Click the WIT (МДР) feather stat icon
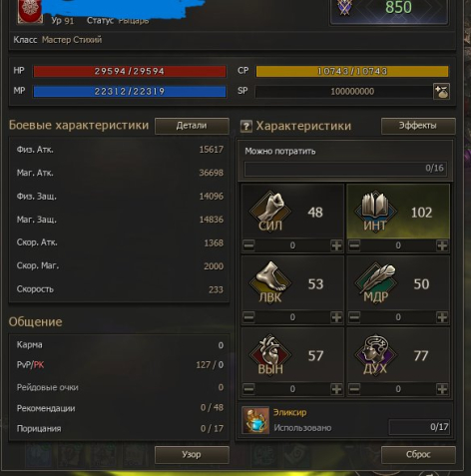The image size is (471, 476). pyautogui.click(x=375, y=282)
